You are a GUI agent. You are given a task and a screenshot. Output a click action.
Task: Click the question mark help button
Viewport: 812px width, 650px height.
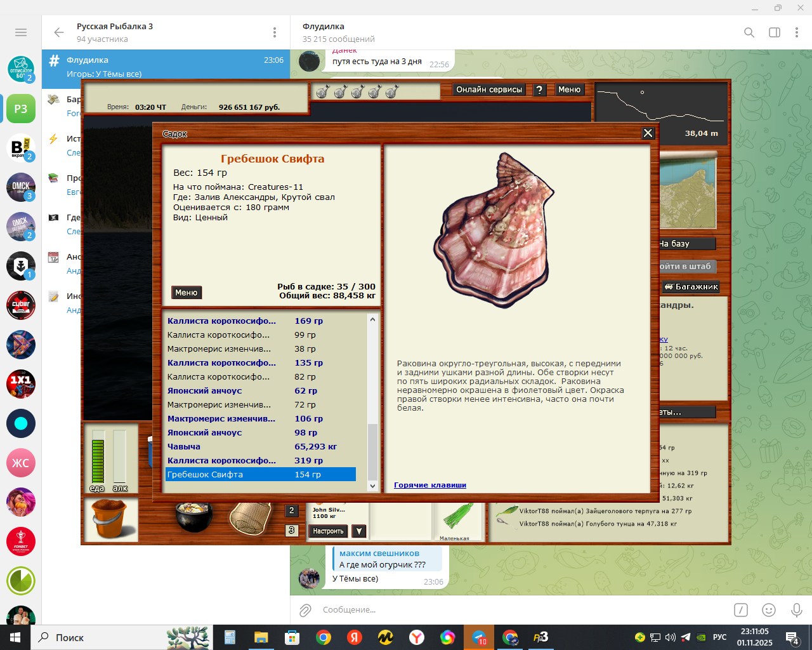(x=539, y=90)
